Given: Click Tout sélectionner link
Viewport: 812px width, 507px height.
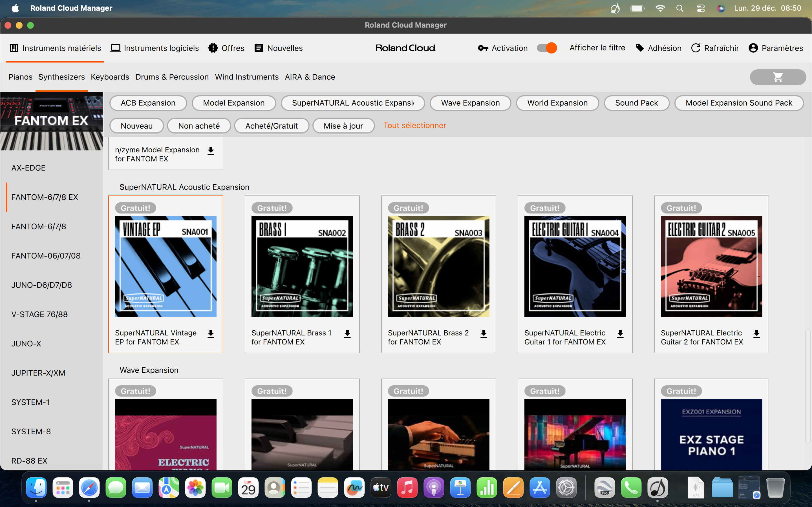Looking at the screenshot, I should tap(414, 125).
